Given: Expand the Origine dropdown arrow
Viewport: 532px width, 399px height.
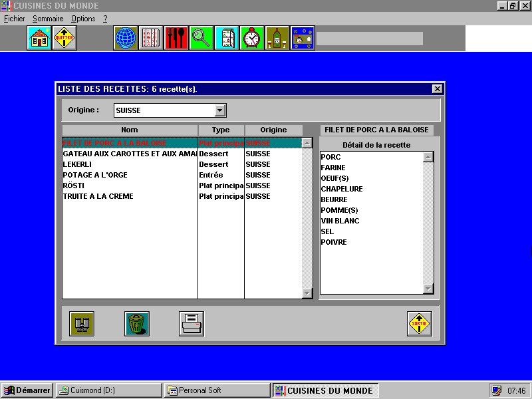Looking at the screenshot, I should tap(220, 110).
